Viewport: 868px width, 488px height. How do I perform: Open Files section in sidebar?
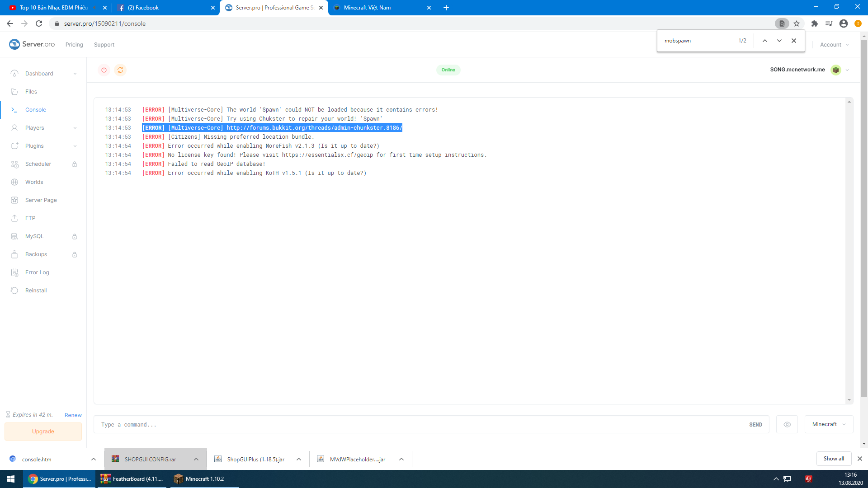[31, 92]
